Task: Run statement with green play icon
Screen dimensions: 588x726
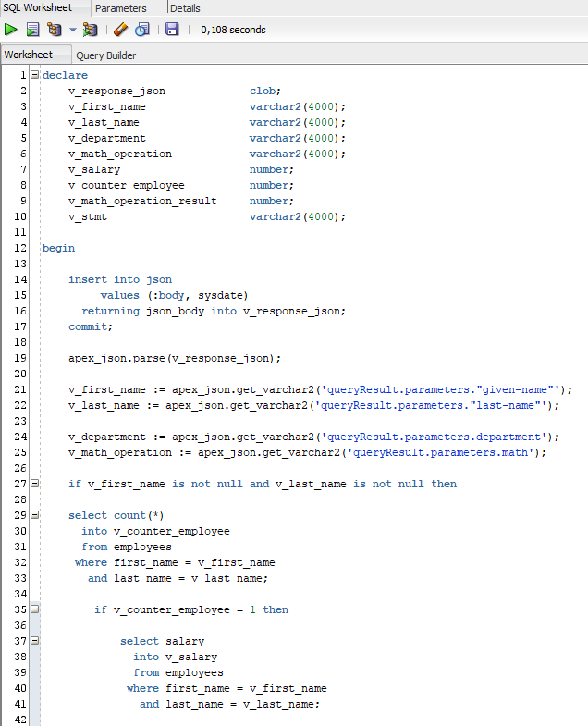Action: 10,30
